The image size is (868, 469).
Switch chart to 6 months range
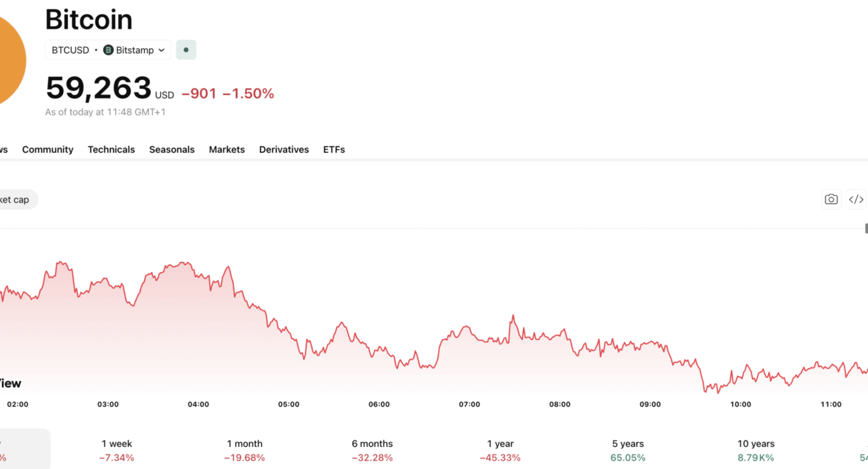[x=372, y=450]
